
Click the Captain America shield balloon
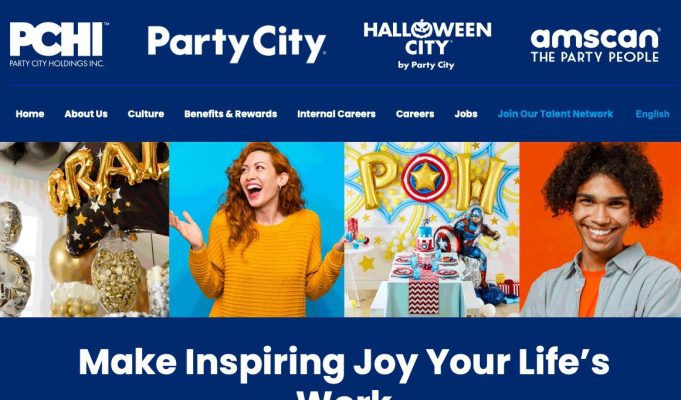[x=425, y=178]
